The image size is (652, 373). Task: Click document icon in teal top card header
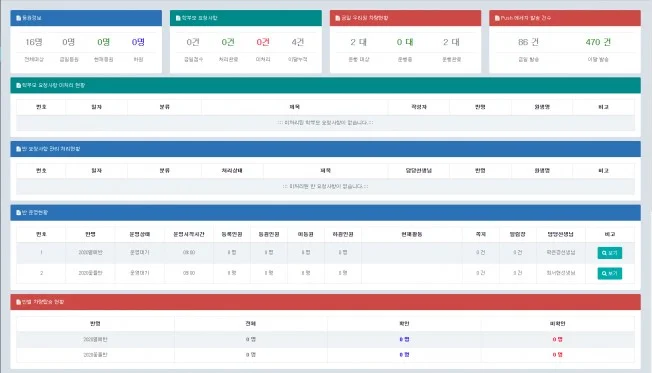(x=178, y=18)
